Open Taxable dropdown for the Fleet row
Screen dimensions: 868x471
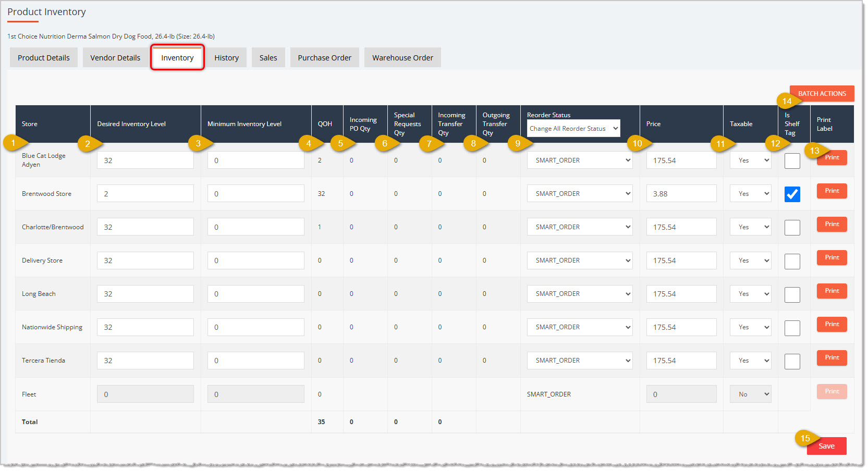tap(751, 394)
